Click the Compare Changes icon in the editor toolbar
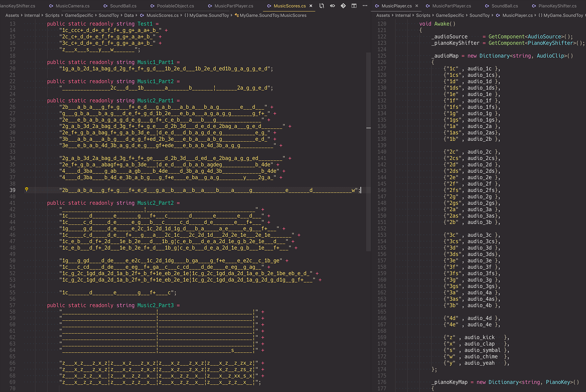 [322, 6]
